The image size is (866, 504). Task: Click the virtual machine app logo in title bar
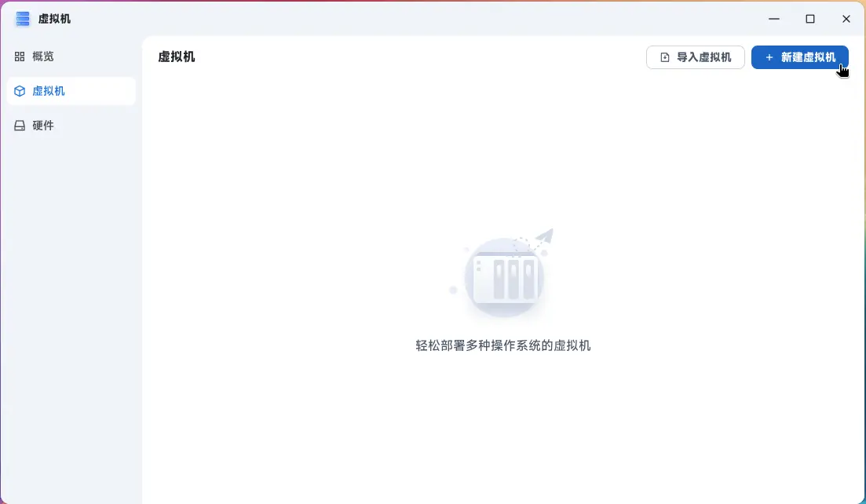pos(22,19)
